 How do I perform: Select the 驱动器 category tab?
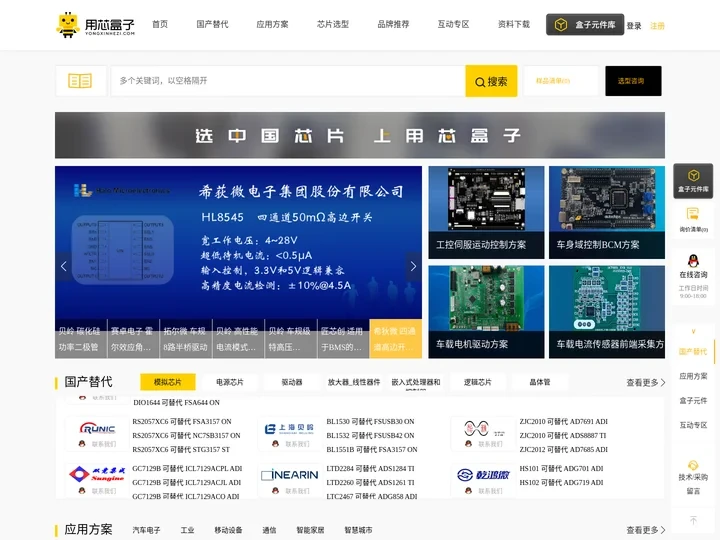click(292, 382)
